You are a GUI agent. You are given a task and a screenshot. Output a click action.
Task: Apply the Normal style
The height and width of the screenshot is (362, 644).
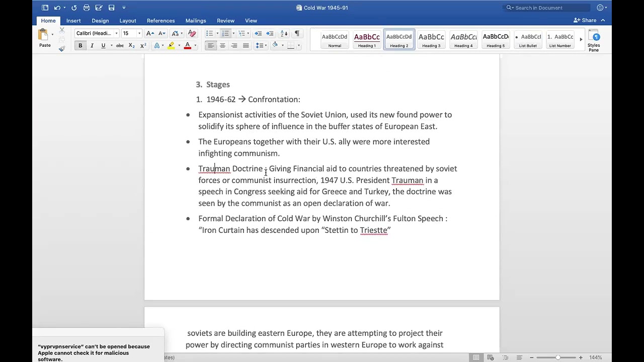pos(335,40)
